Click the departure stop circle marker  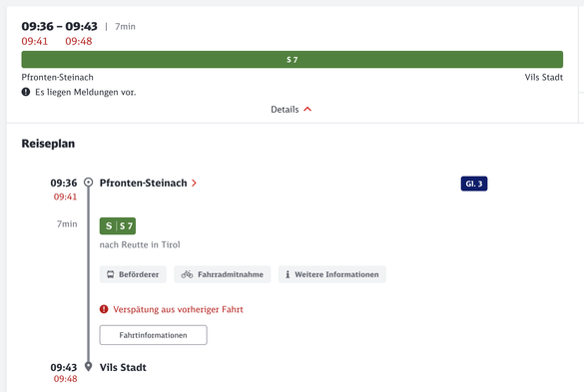tap(88, 183)
